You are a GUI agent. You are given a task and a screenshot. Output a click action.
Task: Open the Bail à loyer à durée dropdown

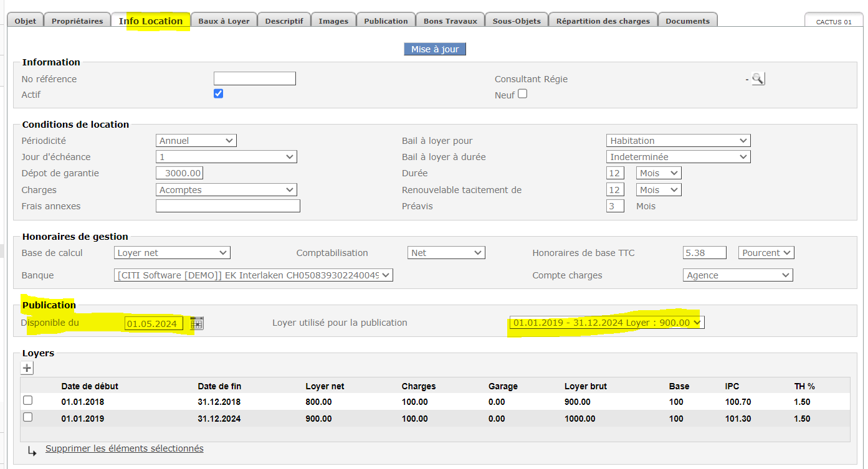(679, 157)
